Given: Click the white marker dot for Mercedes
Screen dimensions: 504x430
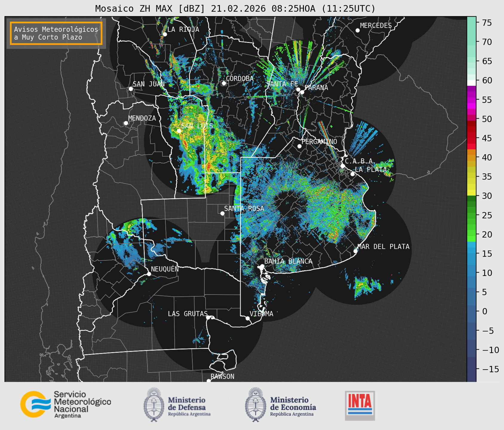Looking at the screenshot, I should tap(357, 31).
